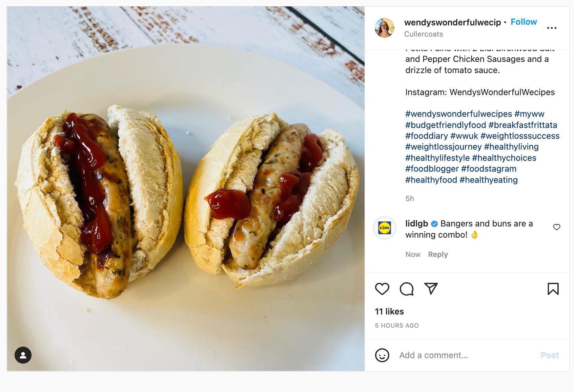Post the comment

click(x=550, y=355)
